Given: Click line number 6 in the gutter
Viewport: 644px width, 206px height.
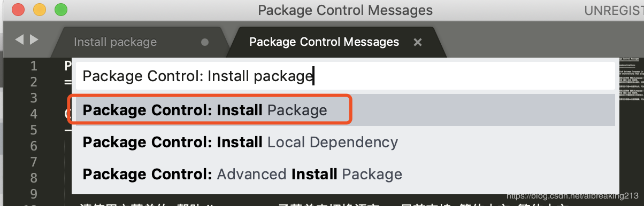Looking at the screenshot, I should 34,146.
